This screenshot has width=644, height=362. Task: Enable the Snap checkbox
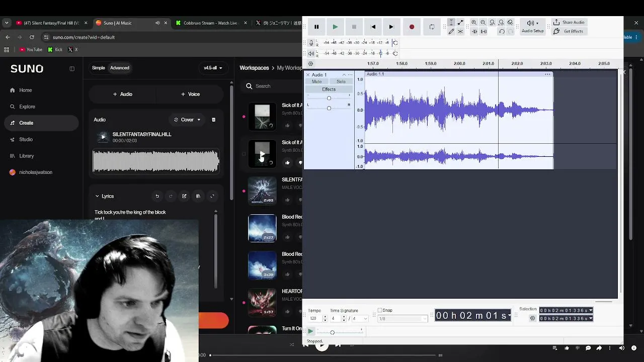pos(380,310)
